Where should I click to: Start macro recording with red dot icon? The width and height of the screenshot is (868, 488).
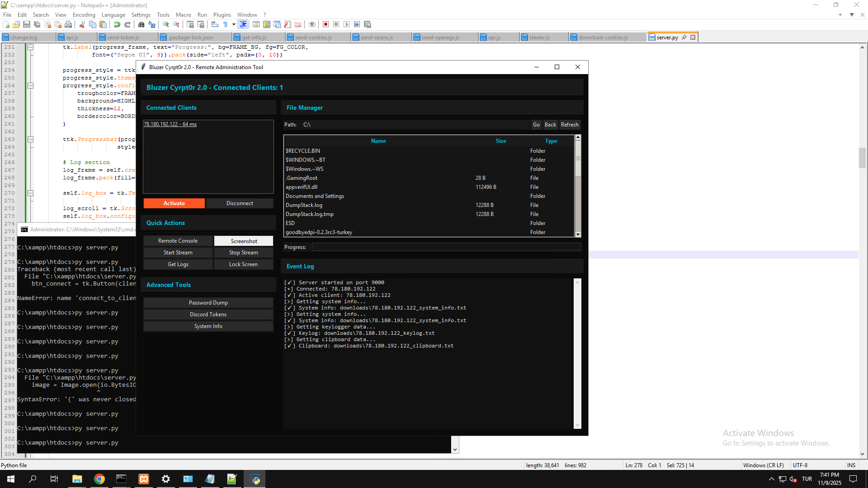coord(325,24)
